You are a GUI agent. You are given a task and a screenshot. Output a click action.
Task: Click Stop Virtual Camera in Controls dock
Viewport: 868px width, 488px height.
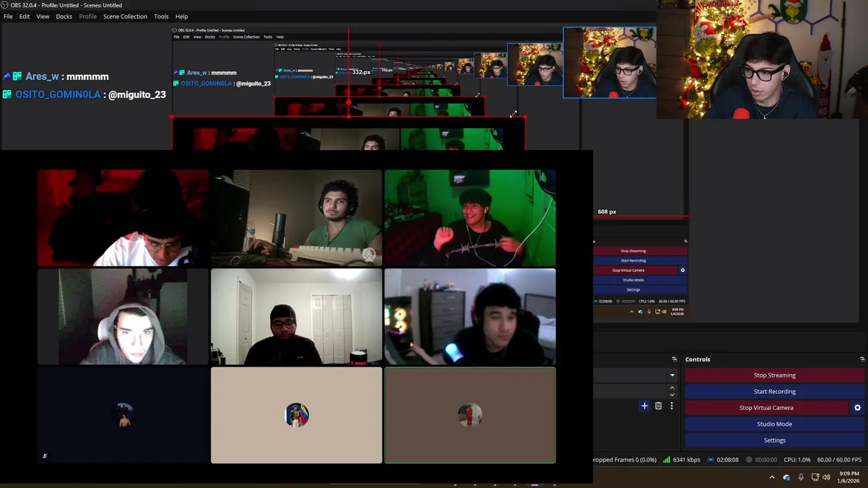click(x=766, y=407)
